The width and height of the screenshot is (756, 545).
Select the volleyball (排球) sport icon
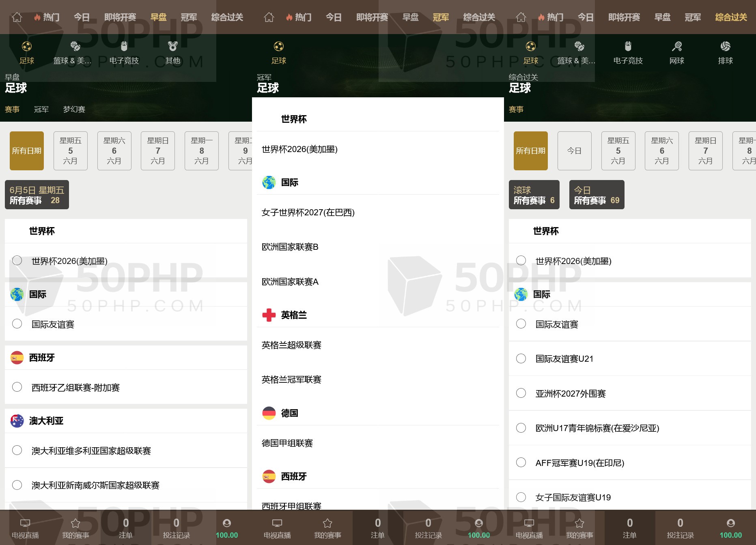click(725, 46)
